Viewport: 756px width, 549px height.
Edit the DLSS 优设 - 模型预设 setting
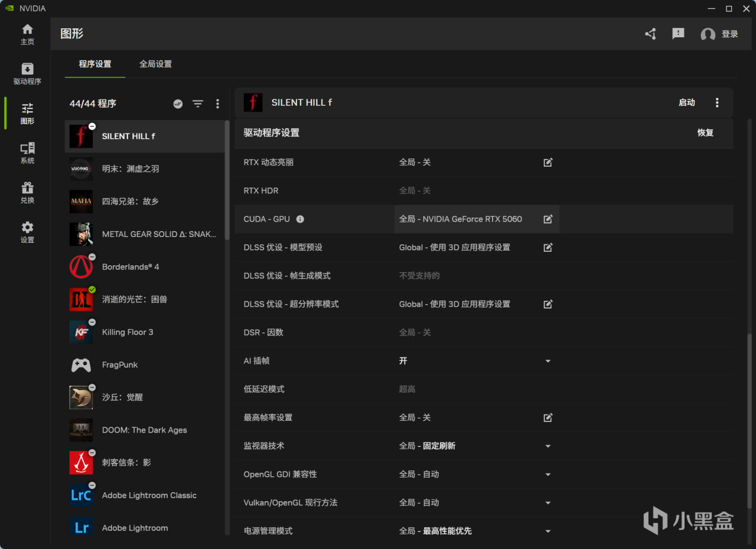click(548, 248)
